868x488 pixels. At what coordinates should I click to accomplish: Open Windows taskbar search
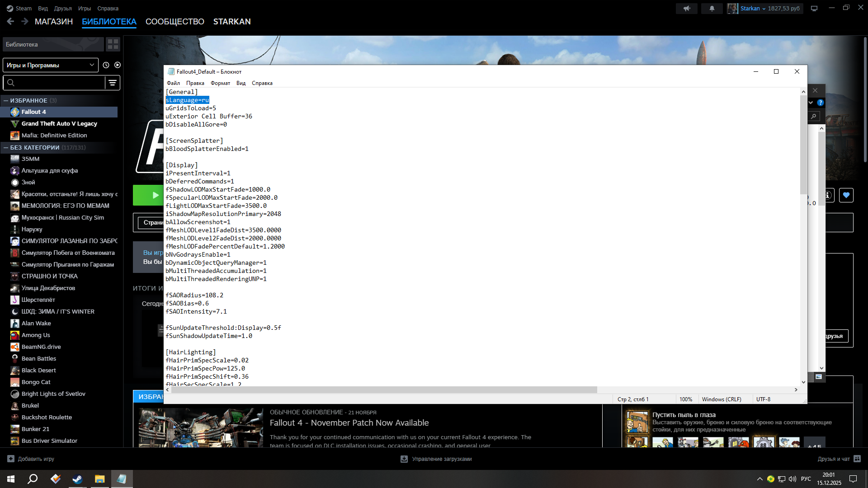click(33, 479)
